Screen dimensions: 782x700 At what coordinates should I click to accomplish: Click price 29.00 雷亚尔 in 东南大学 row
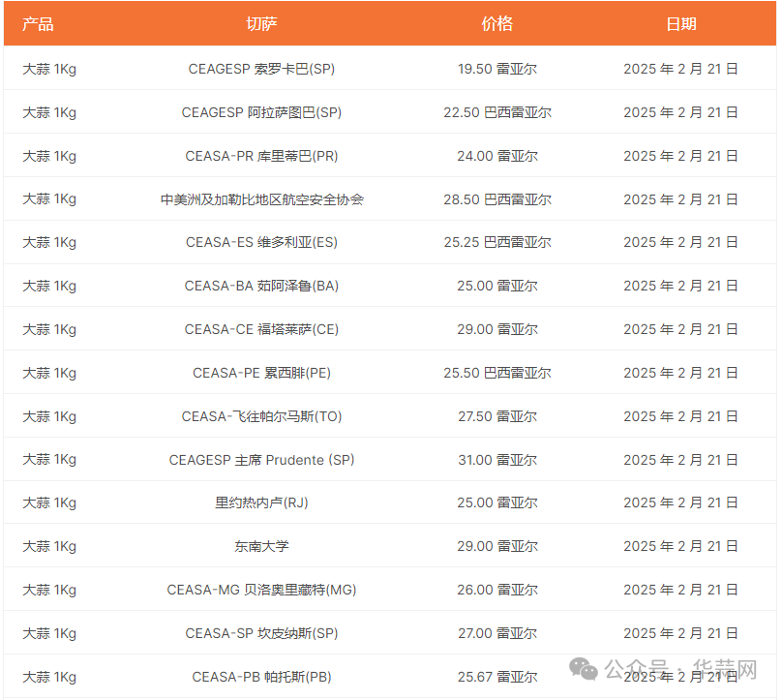point(497,546)
